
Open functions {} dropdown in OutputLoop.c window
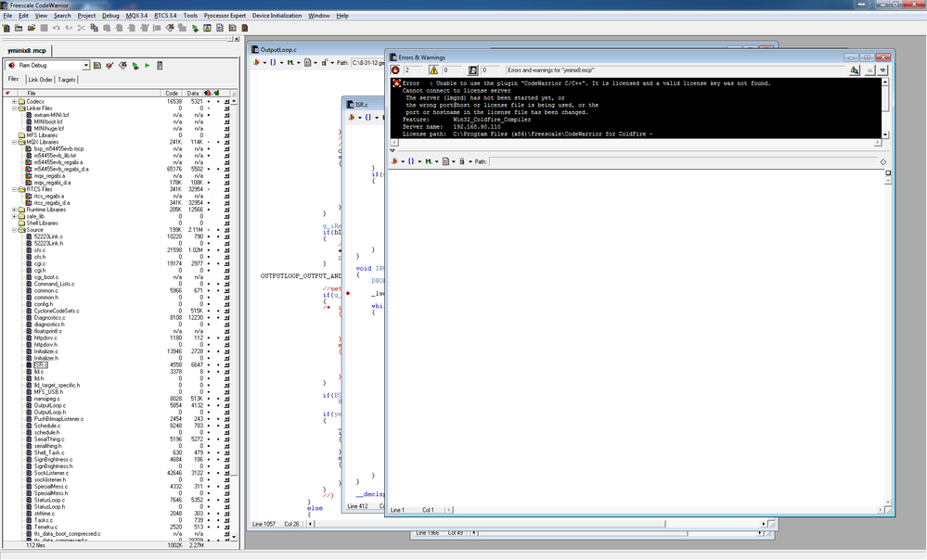(x=275, y=62)
